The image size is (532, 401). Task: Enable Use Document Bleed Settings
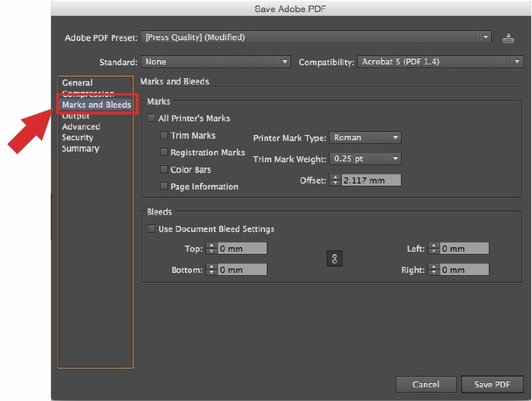pyautogui.click(x=152, y=229)
